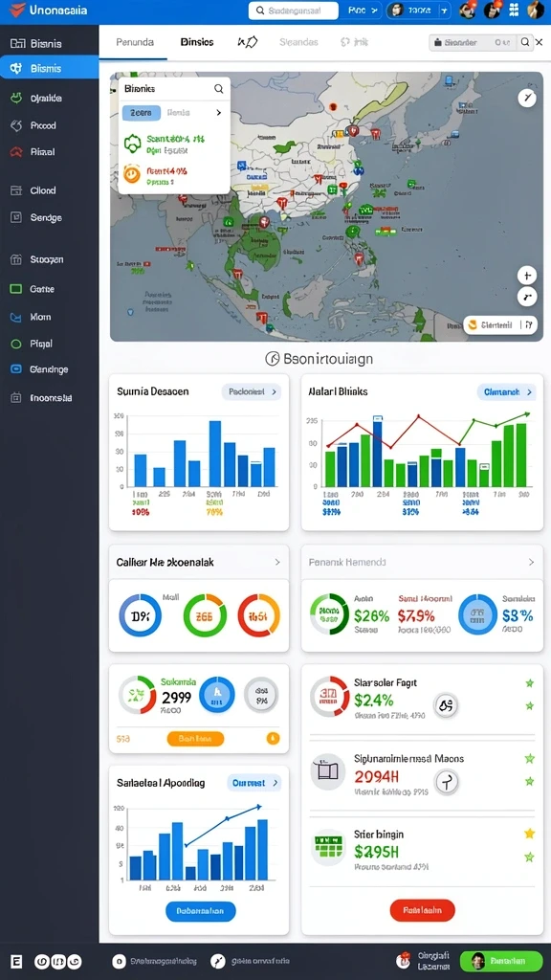Open the Cliond sidebar item
Viewport: 551px width, 980px height.
pos(42,190)
